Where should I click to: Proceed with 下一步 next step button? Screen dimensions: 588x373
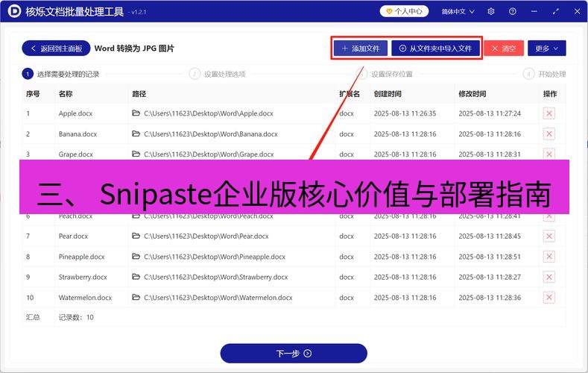click(294, 354)
